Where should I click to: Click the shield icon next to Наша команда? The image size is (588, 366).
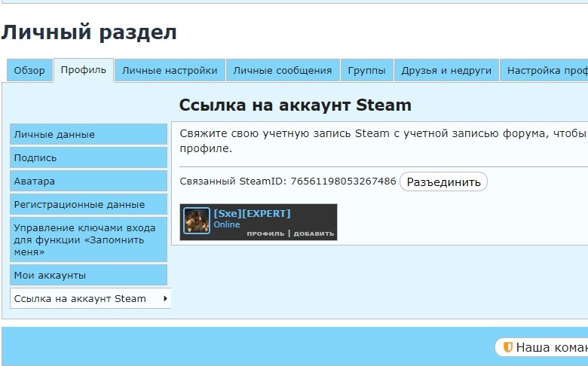pyautogui.click(x=508, y=347)
